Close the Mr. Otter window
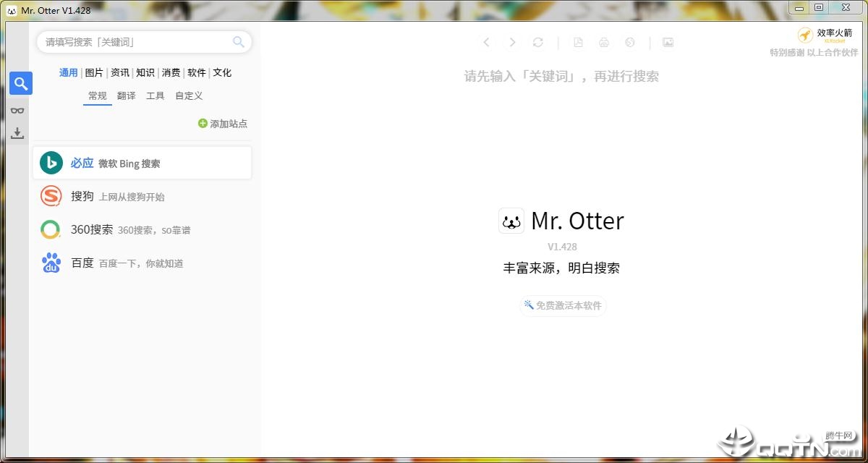868x463 pixels. coord(846,7)
